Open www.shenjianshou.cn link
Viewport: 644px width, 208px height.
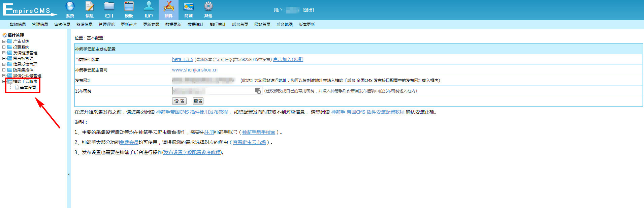coord(195,70)
